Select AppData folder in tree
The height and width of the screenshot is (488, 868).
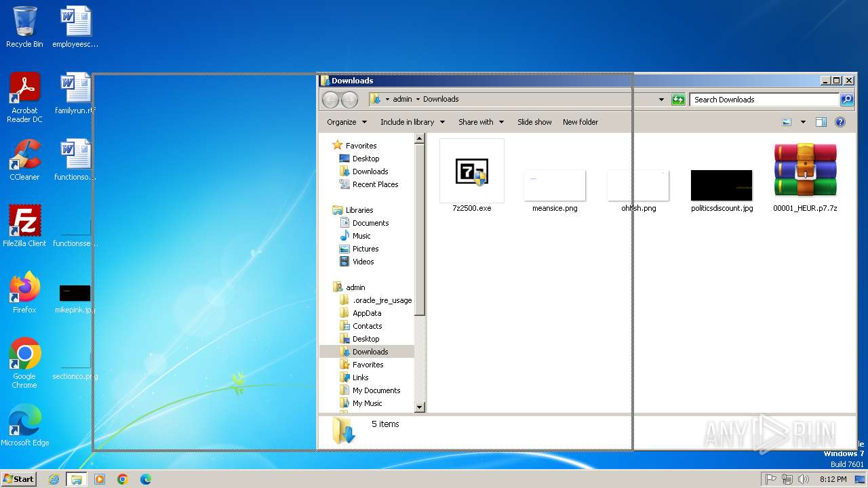click(x=367, y=313)
